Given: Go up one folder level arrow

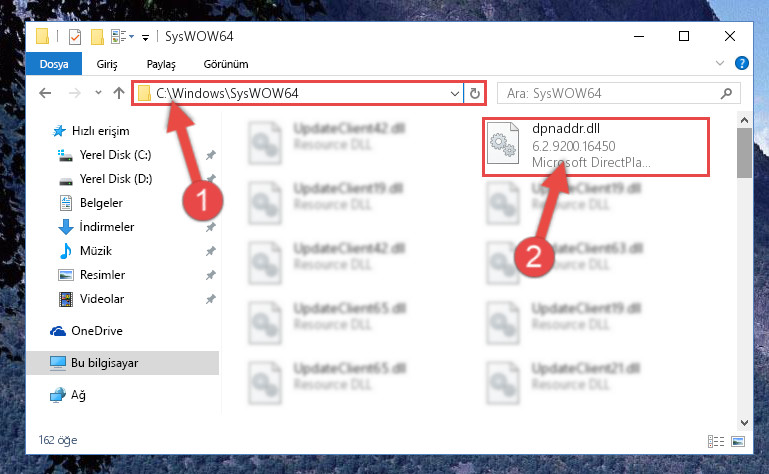Looking at the screenshot, I should tap(119, 93).
